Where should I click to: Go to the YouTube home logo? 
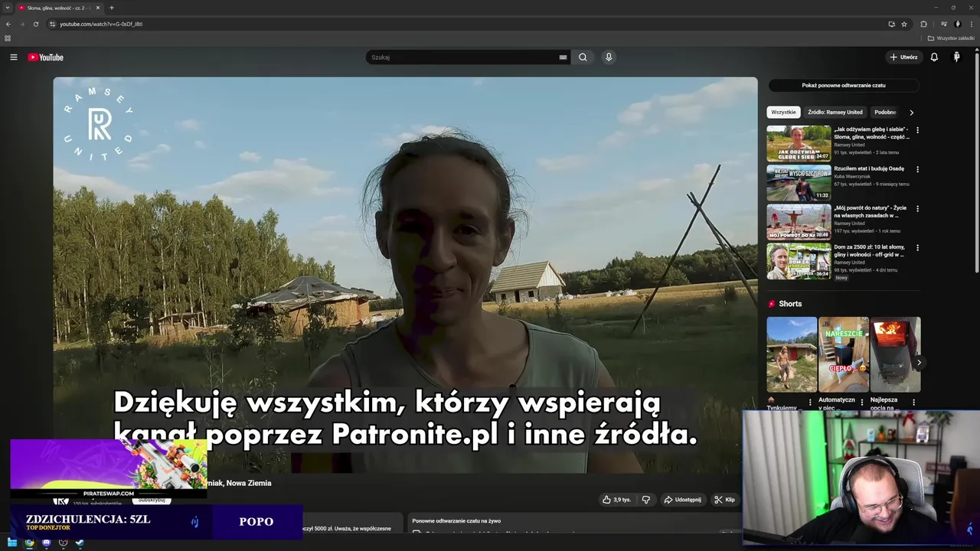point(46,57)
